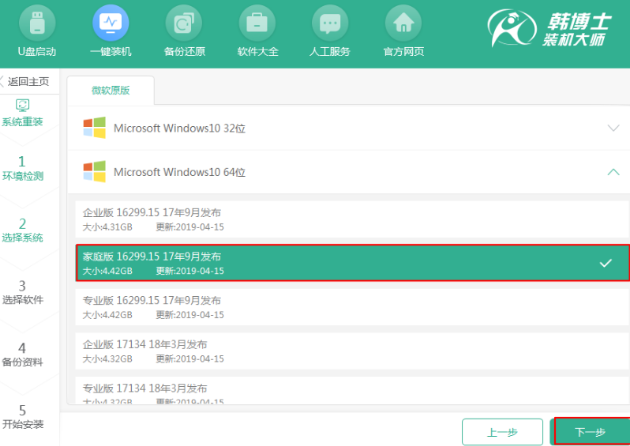Click step 5 开始安装
The width and height of the screenshot is (630, 446).
pos(22,417)
